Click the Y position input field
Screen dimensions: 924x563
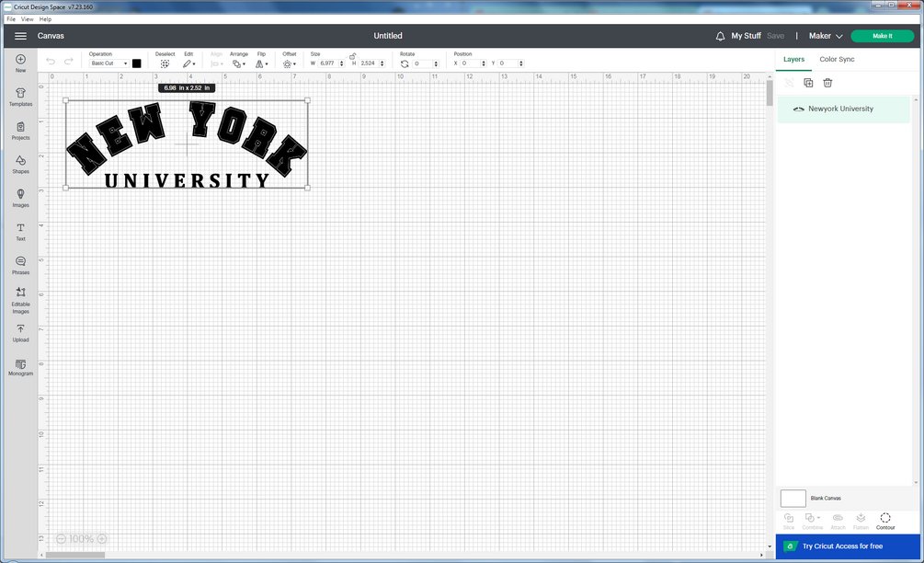(x=508, y=63)
